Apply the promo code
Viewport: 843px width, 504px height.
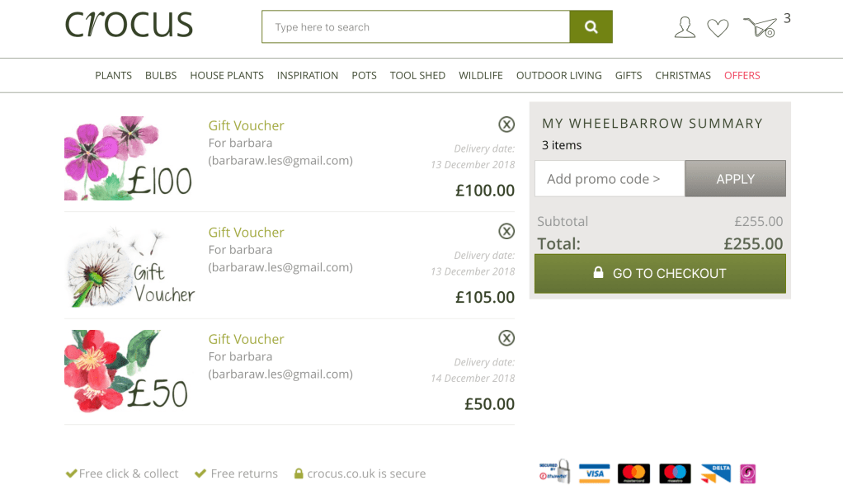click(735, 179)
